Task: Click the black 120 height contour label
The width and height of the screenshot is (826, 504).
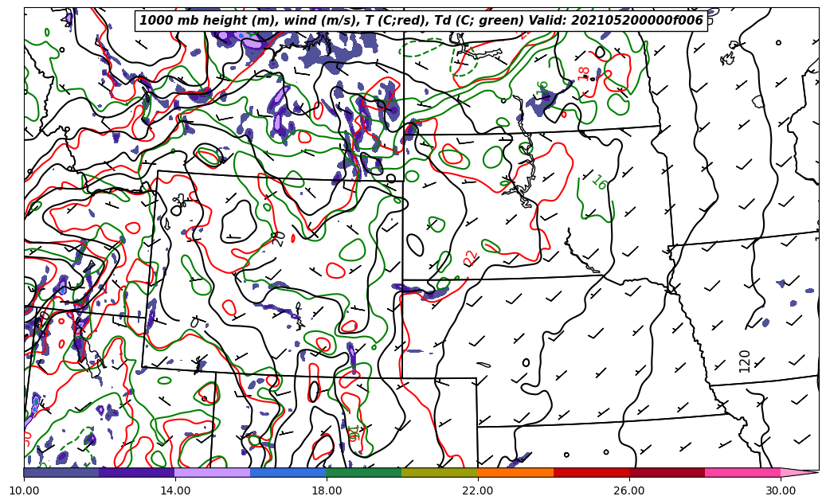Action: (x=745, y=361)
